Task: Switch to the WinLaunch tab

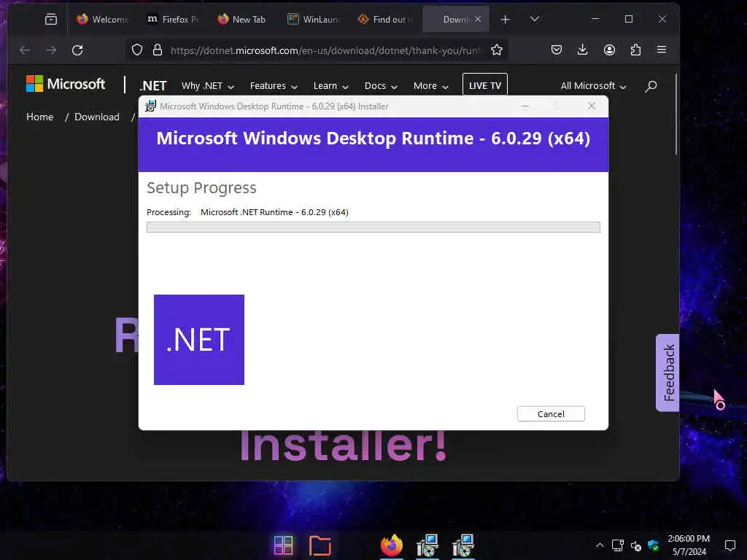Action: click(x=313, y=19)
